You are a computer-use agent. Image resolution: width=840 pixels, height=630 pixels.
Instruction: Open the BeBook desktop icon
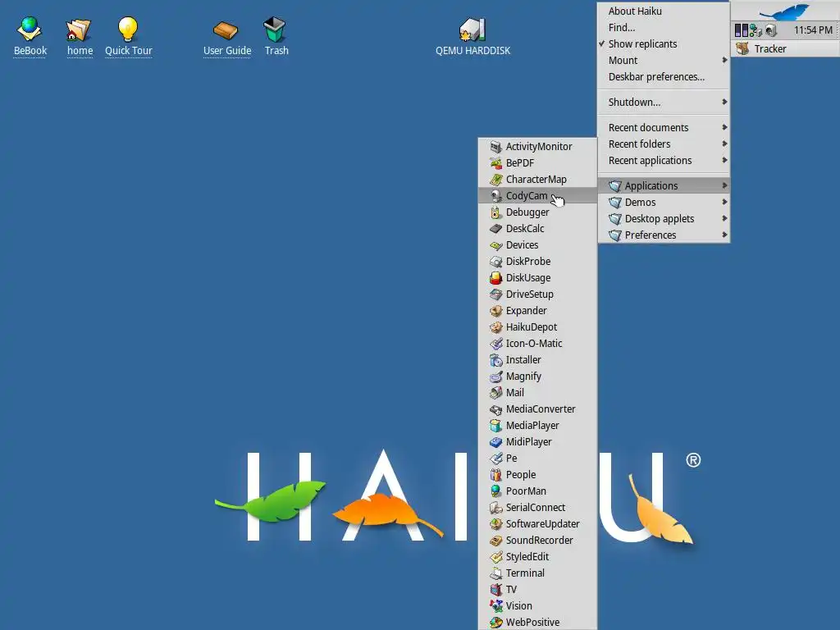(30, 35)
